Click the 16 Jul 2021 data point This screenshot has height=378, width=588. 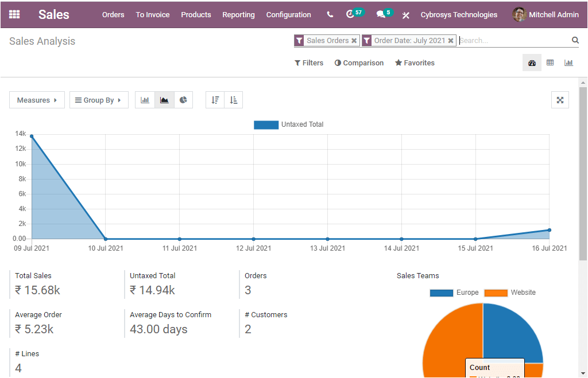(x=550, y=230)
